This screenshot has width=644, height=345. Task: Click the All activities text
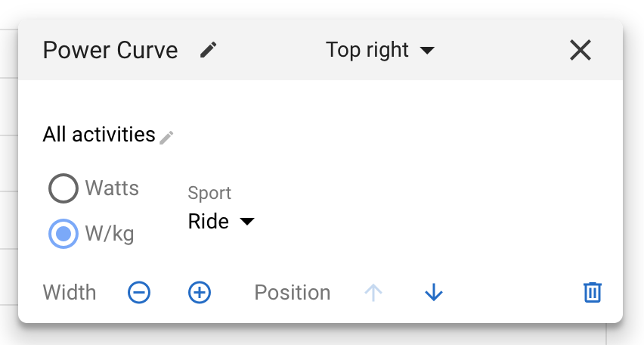click(x=99, y=135)
